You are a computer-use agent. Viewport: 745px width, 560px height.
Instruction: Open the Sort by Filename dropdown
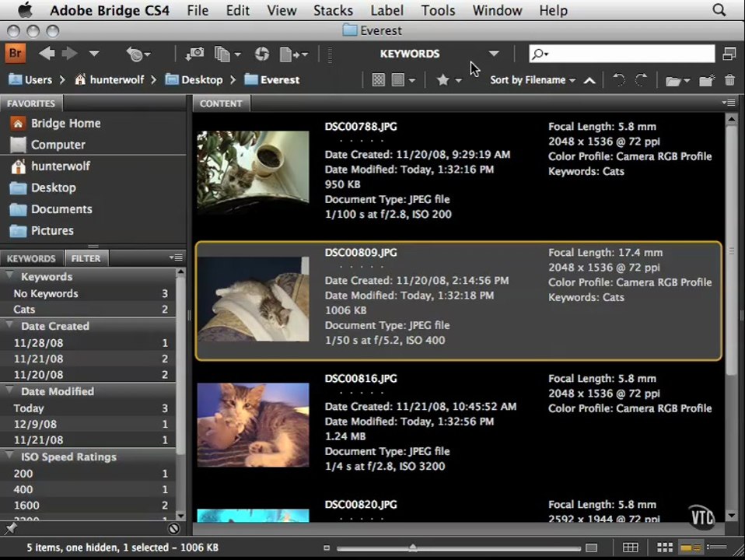coord(533,80)
